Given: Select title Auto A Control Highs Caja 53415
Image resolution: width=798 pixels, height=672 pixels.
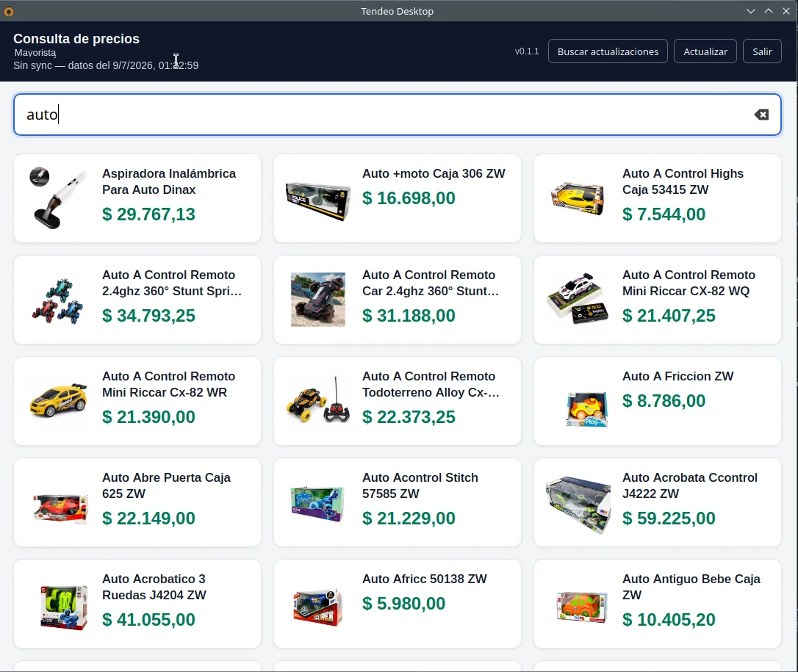Looking at the screenshot, I should coord(683,181).
